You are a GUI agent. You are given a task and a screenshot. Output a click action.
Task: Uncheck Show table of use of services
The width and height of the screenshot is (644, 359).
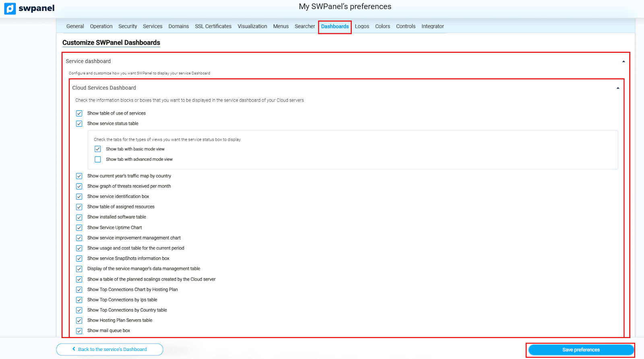click(x=79, y=114)
